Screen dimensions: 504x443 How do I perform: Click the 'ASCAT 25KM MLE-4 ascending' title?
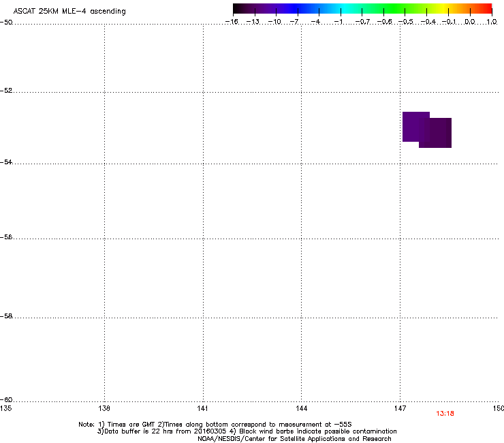tap(69, 12)
